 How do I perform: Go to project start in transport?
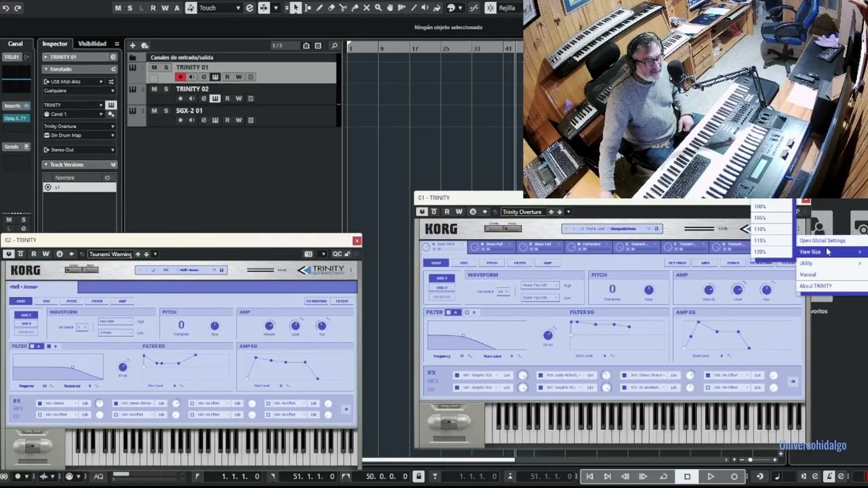[589, 476]
